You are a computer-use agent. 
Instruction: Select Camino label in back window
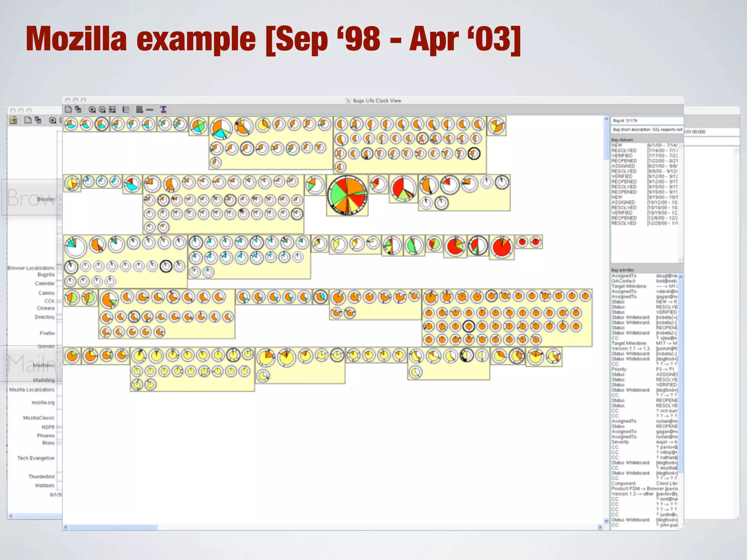46,293
